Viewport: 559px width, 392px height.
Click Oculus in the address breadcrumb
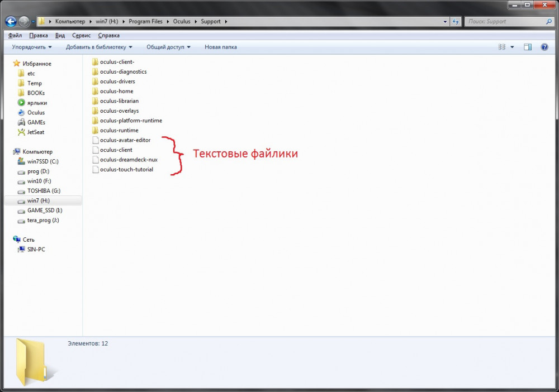pyautogui.click(x=182, y=21)
